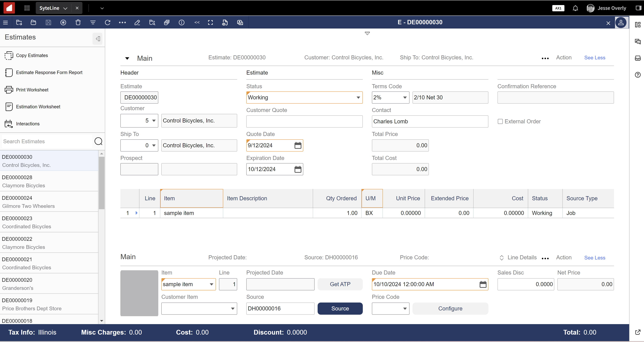Collapse the Main section triangle
Image resolution: width=644 pixels, height=342 pixels.
127,58
